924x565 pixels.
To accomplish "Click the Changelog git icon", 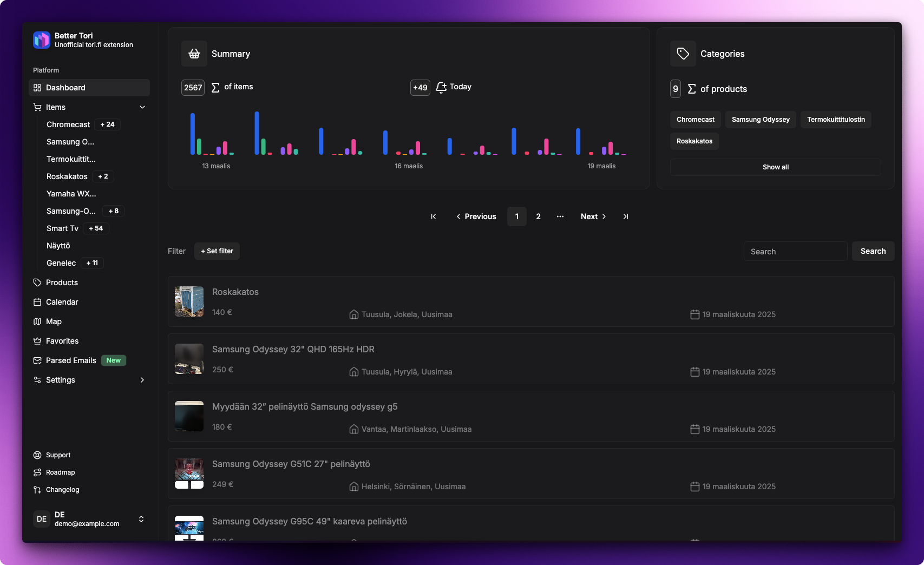I will (x=37, y=490).
